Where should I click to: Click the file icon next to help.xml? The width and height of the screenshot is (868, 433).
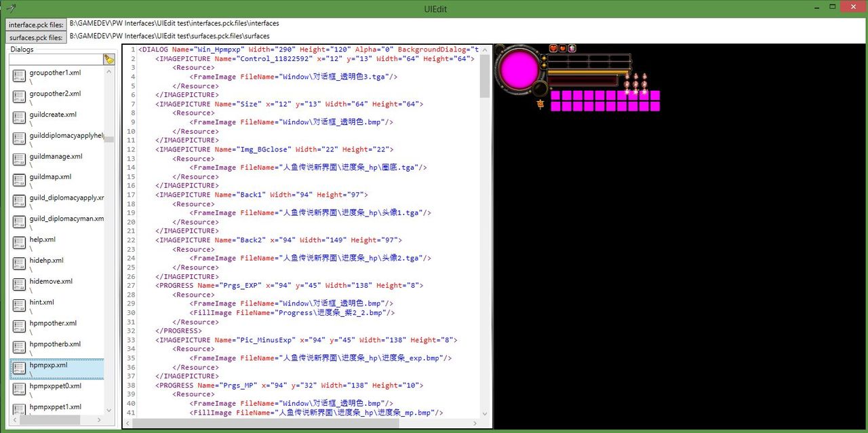(x=19, y=243)
